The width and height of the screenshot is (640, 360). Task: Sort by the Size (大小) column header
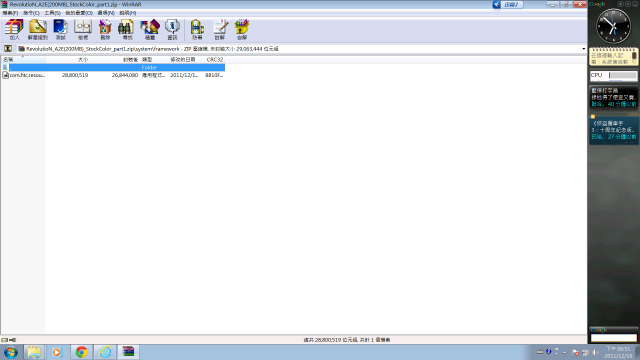pyautogui.click(x=67, y=60)
